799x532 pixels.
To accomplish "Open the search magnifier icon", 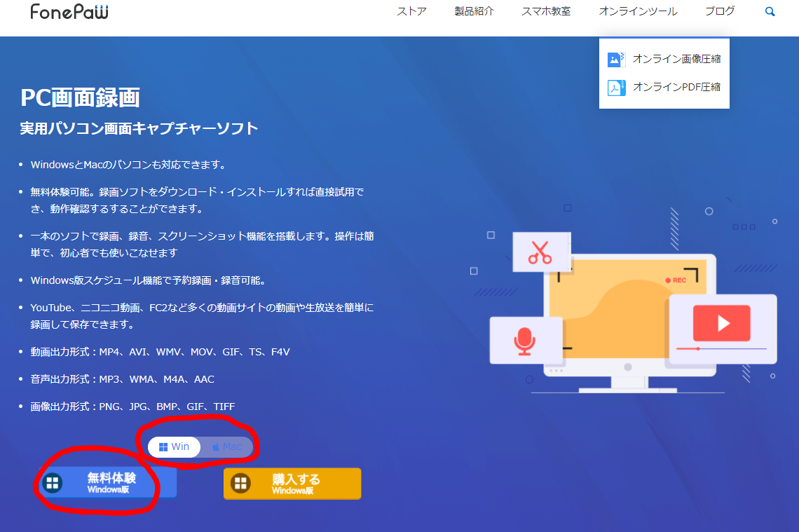I will [770, 11].
